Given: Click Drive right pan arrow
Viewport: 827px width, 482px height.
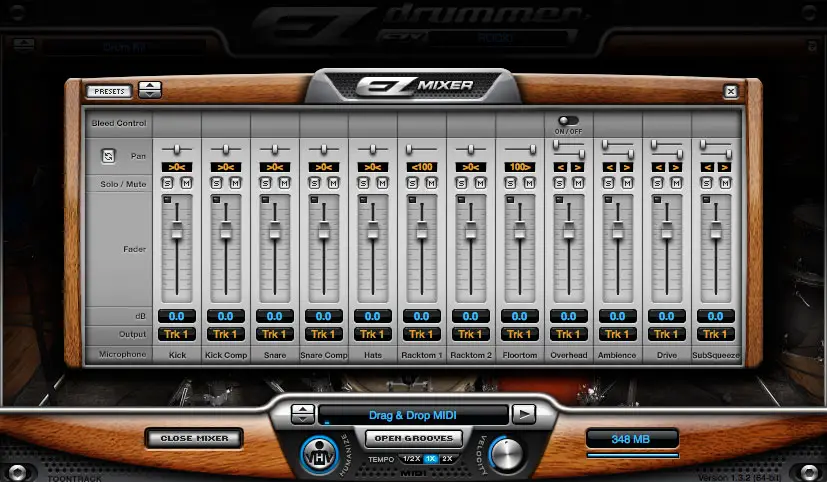Looking at the screenshot, I should (676, 167).
